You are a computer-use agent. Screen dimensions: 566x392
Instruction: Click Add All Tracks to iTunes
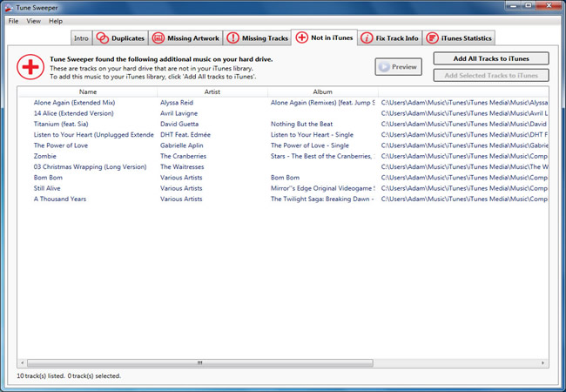point(491,58)
